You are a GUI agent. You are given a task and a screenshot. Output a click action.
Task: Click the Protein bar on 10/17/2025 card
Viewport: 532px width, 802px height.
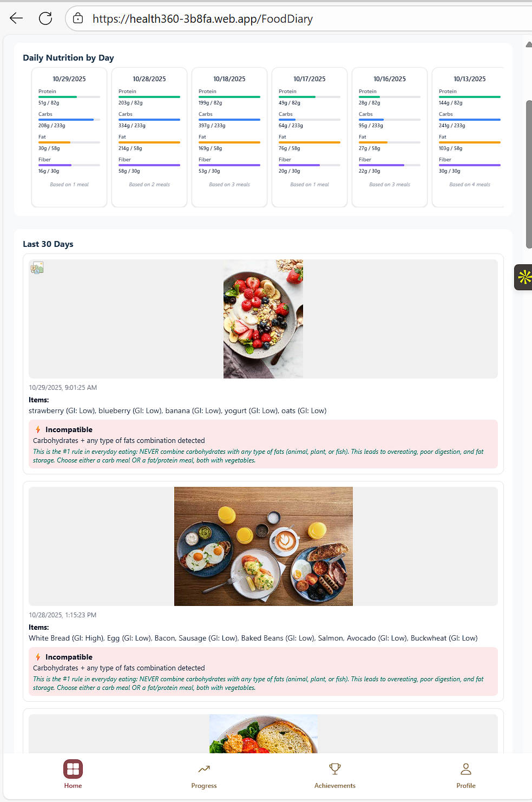click(x=310, y=97)
